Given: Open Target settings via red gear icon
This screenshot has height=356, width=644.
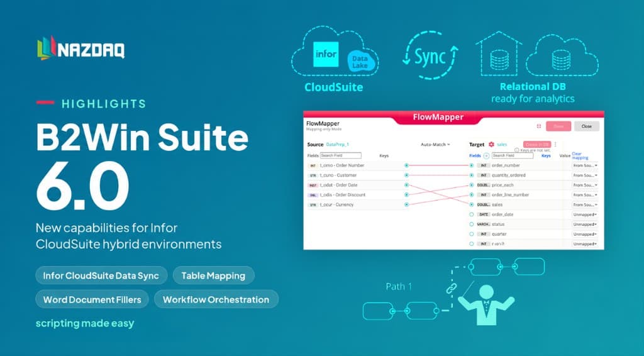Looking at the screenshot, I should [x=491, y=145].
